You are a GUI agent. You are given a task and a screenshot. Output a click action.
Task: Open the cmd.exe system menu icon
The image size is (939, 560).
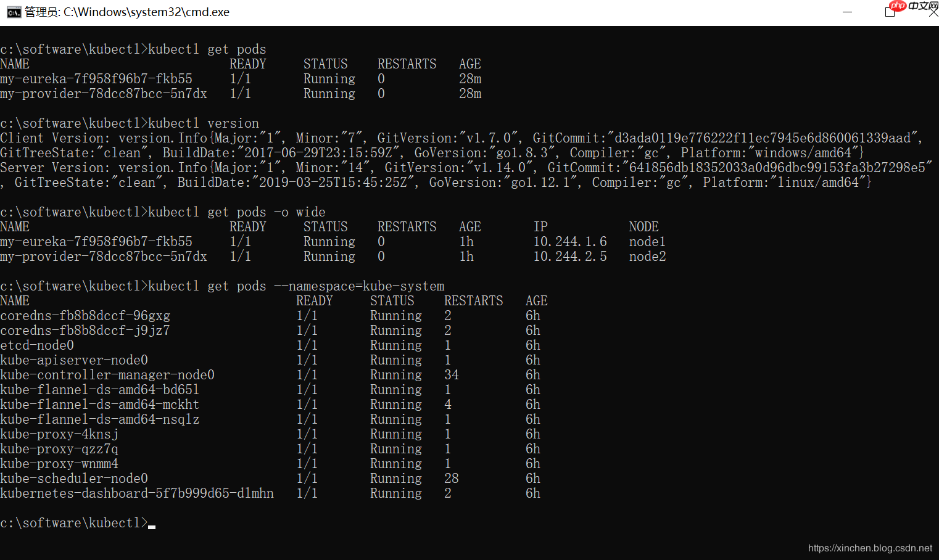pos(13,12)
